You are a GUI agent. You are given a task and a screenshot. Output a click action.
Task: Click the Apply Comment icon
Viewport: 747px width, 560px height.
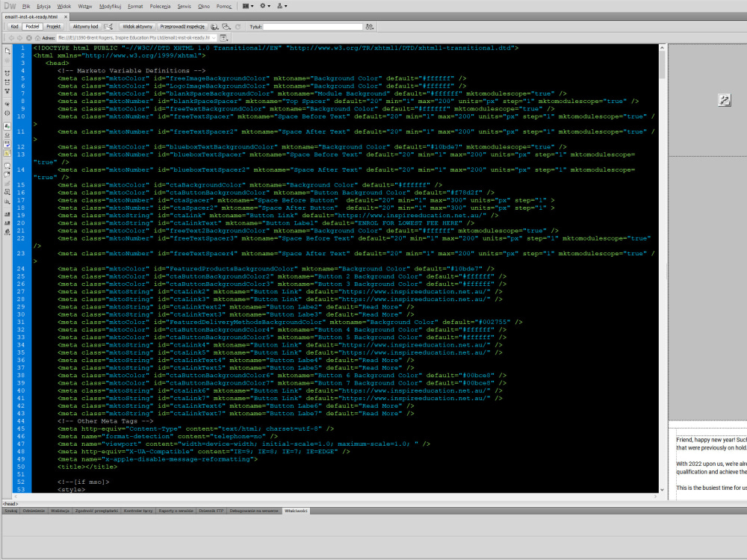tap(7, 166)
